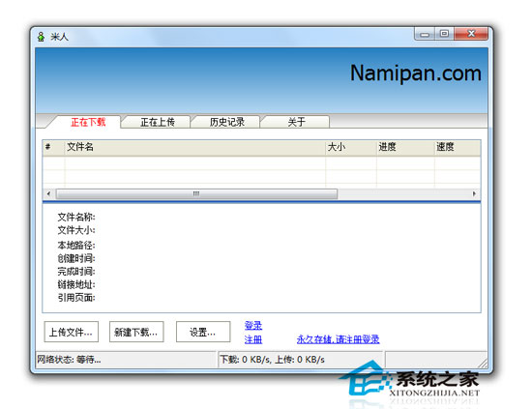Sort by the 大小 column header
This screenshot has width=532, height=409.
coord(351,148)
